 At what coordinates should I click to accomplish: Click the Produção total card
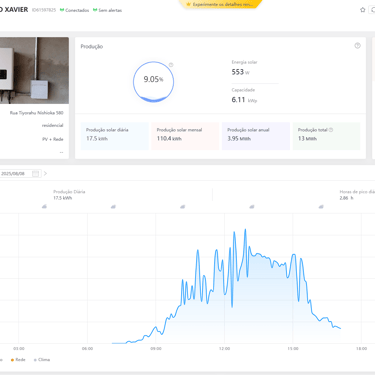(327, 136)
